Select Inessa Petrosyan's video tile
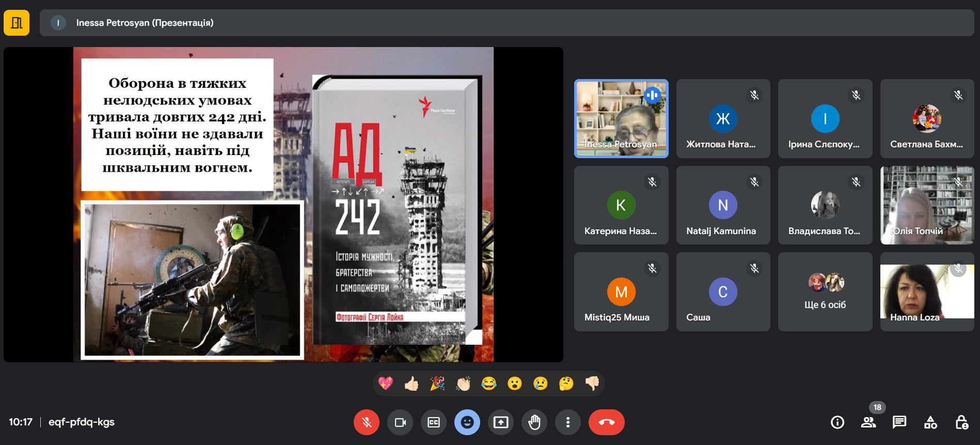980x445 pixels. [621, 118]
